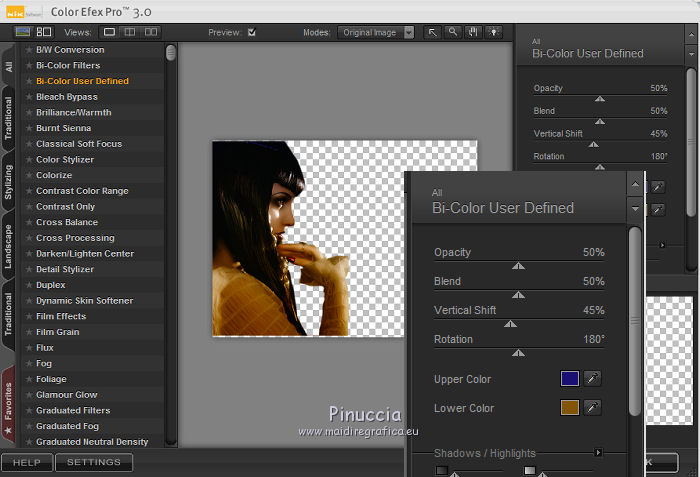Click the enlarged panel's vertical scrollbar
Screen dimensions: 700x477
(635, 322)
